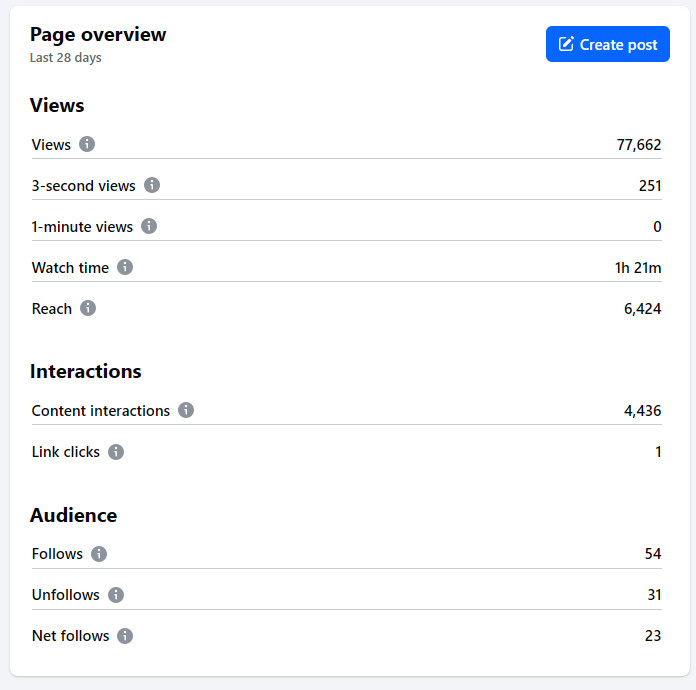
Task: Click the Last 28 days text
Action: 65,58
